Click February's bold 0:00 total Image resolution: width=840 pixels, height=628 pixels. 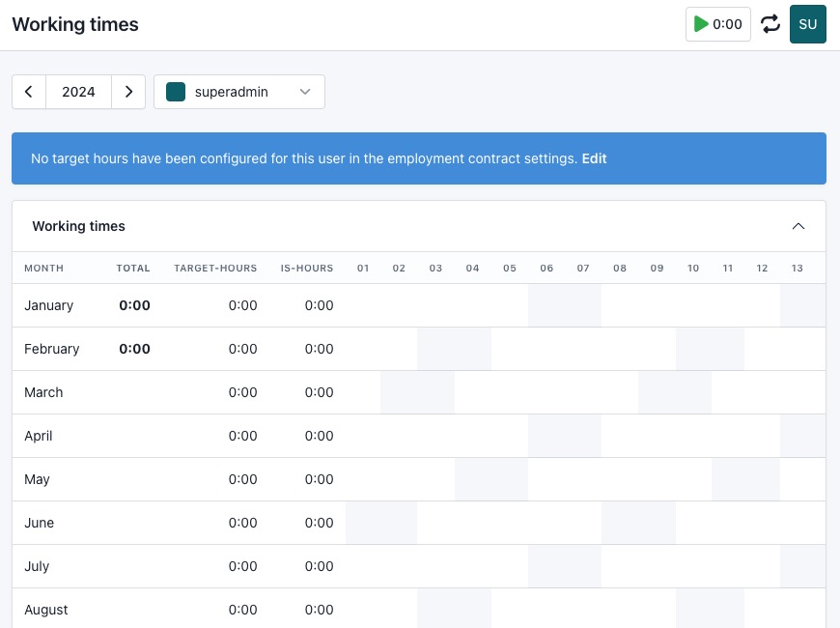pos(134,349)
